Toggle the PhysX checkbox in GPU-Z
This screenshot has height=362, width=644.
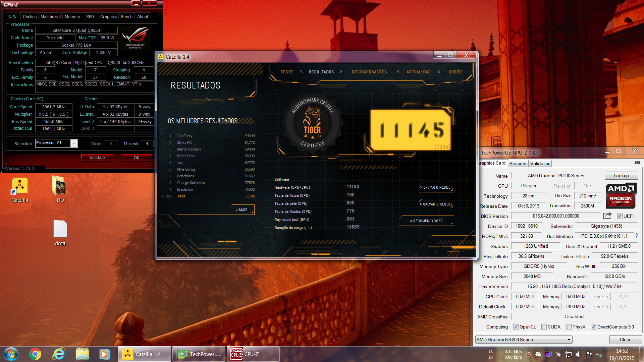[x=569, y=327]
